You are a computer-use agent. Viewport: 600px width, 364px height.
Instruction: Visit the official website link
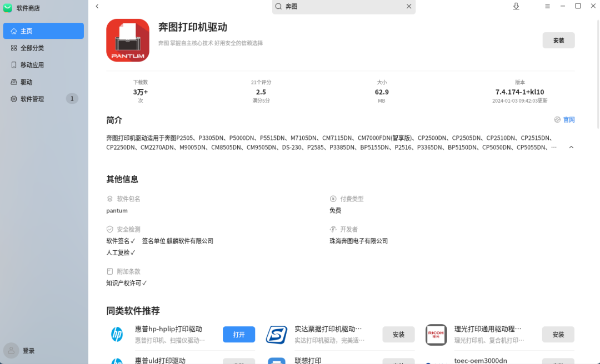564,120
